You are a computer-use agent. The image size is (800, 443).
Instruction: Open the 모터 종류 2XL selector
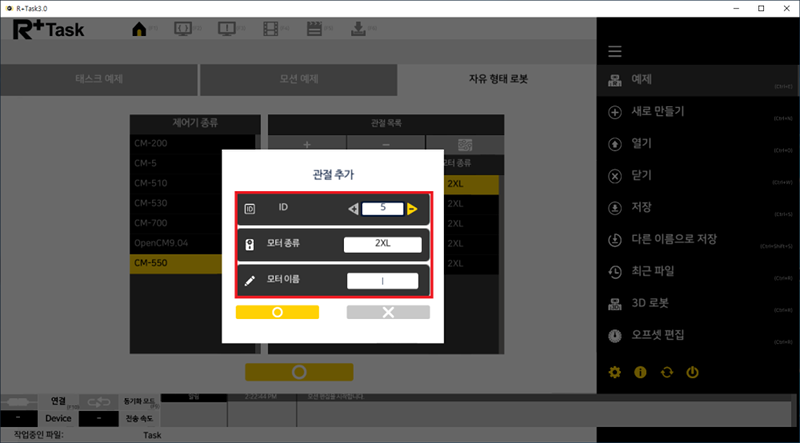click(x=382, y=245)
